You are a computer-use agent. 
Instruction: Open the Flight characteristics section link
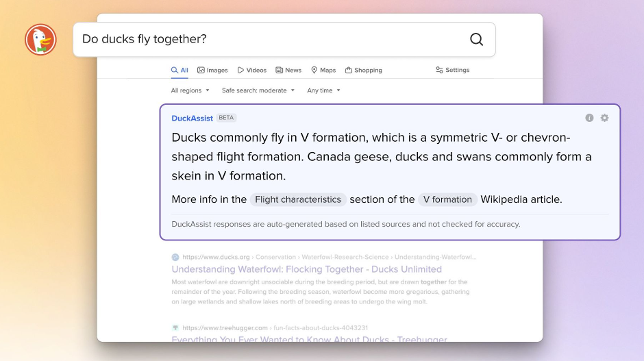pos(298,199)
